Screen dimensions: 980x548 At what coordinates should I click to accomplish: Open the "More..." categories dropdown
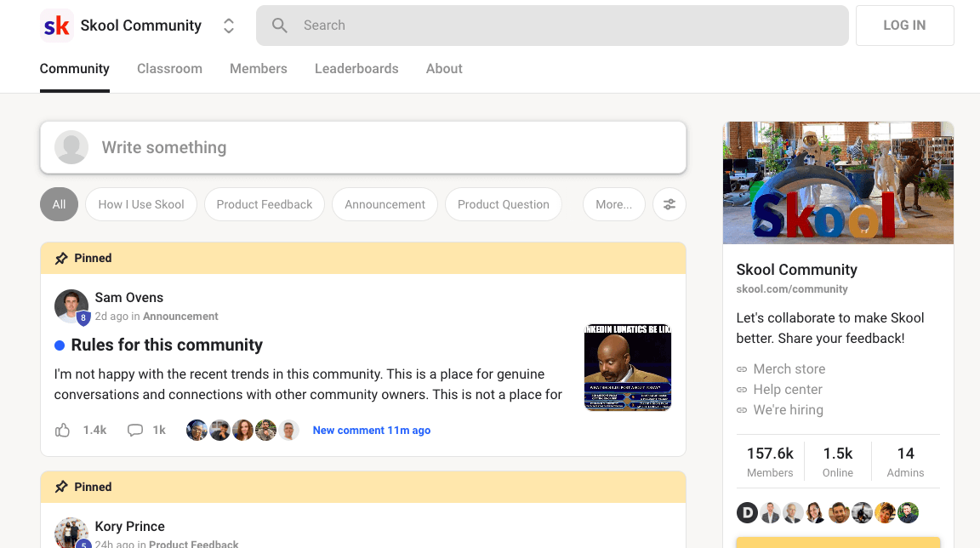click(613, 204)
